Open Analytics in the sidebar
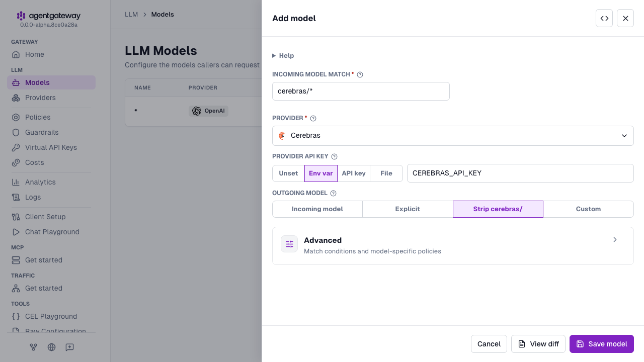This screenshot has height=362, width=644. [x=51, y=182]
